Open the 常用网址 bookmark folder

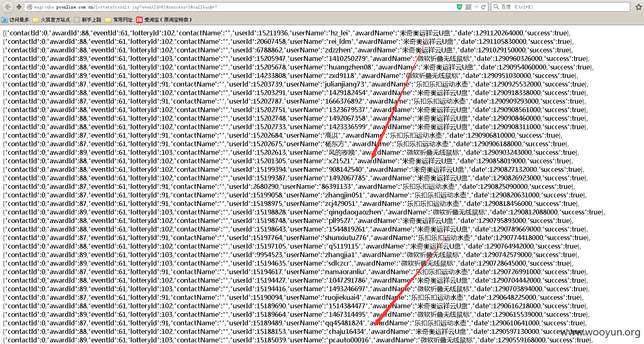point(119,19)
